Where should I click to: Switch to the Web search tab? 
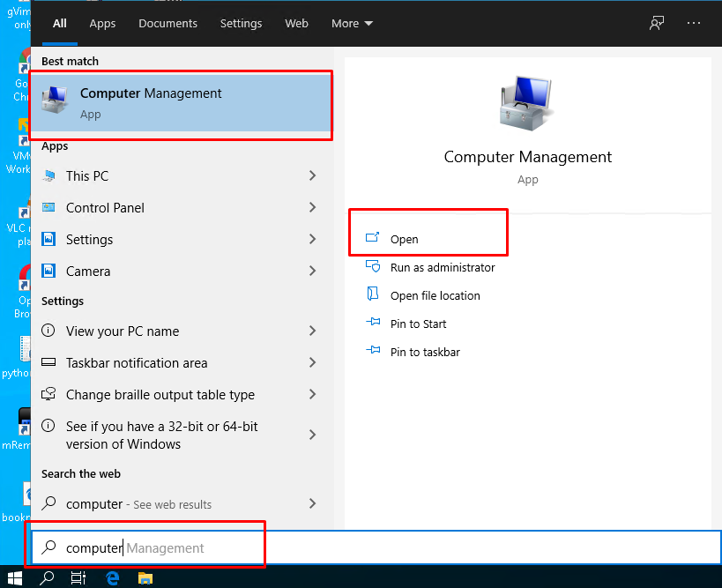click(x=296, y=24)
